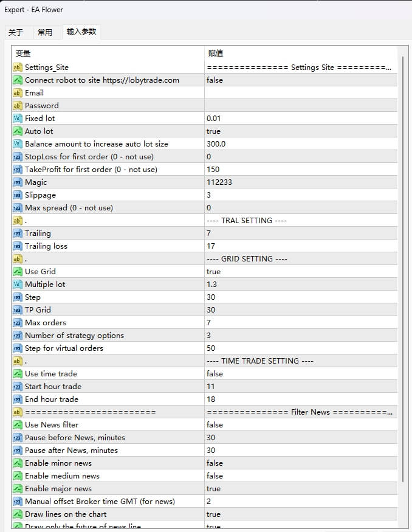
Task: Select the Slippage value 3
Action: point(208,195)
